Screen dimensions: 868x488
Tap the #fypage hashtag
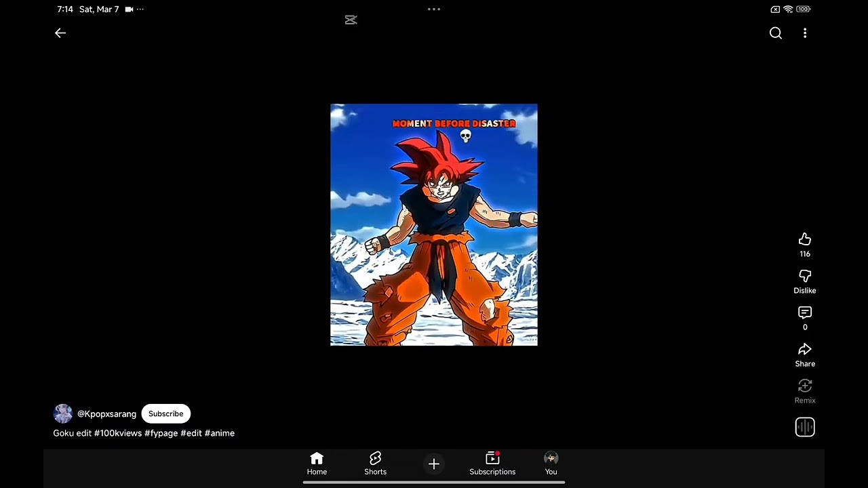pos(161,433)
